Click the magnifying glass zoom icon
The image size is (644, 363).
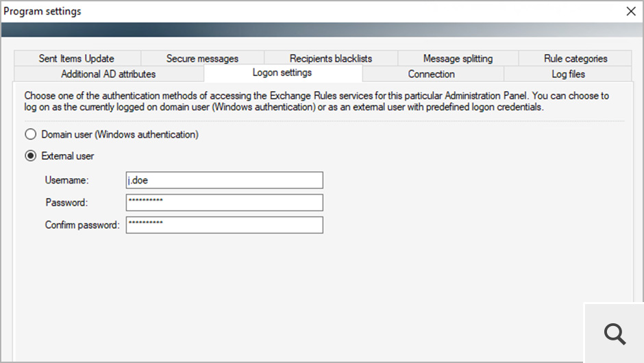point(615,334)
